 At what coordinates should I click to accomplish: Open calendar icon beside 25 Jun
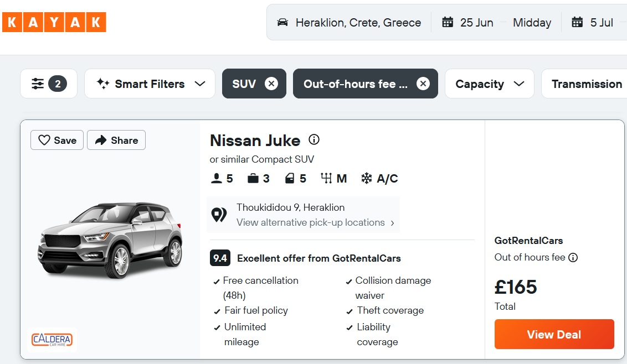tap(448, 22)
